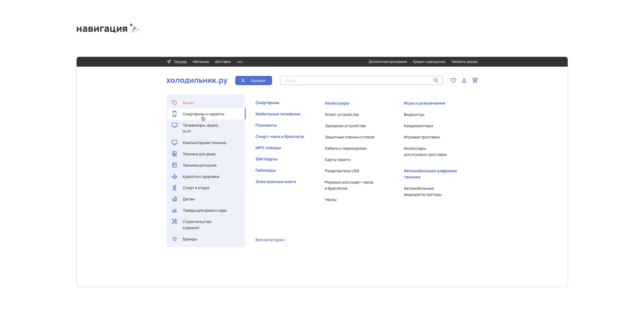Viewport: 644px width, 313px height.
Task: Open user account profile icon
Action: coord(464,80)
